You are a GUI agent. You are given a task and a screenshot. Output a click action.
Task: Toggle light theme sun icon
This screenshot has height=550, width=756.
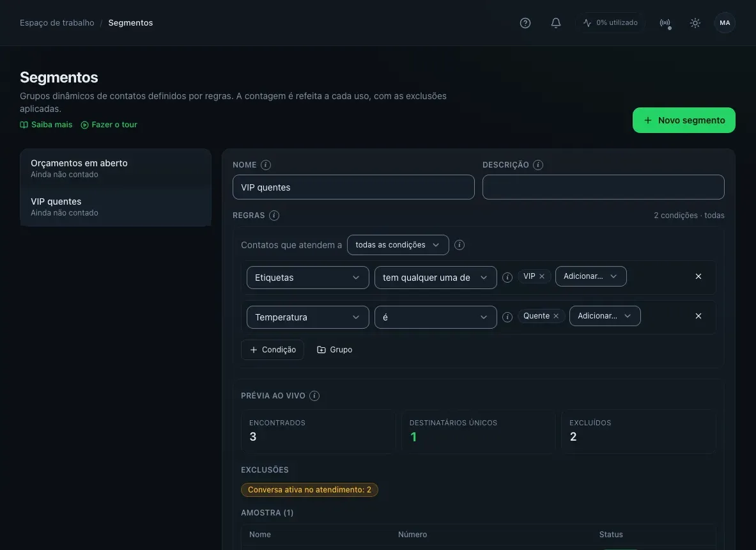pos(695,22)
